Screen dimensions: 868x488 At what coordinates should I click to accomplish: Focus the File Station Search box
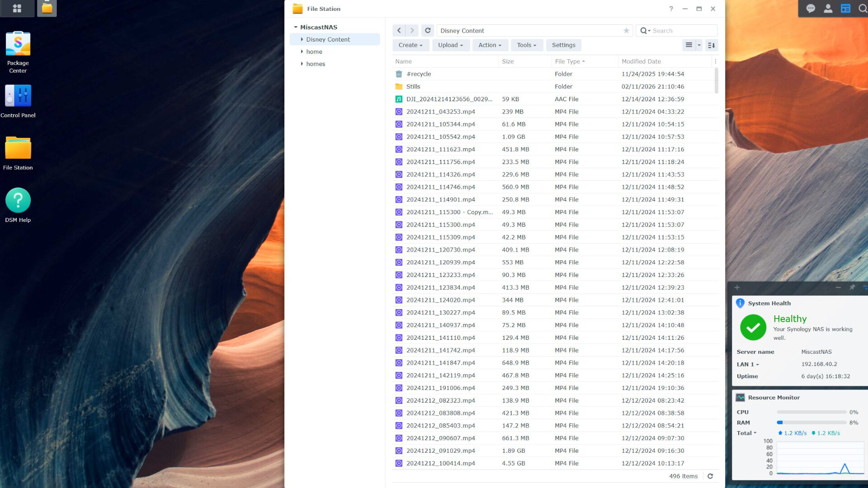point(683,31)
